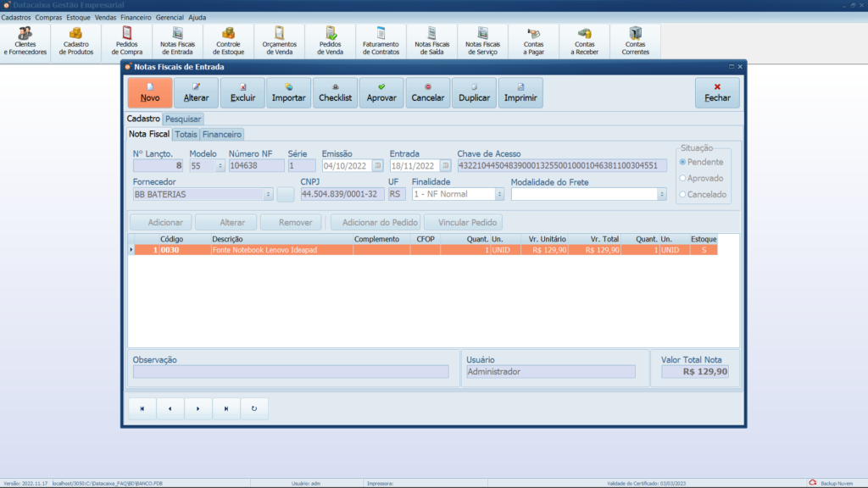868x488 pixels.
Task: Click the Aprovar button
Action: [381, 92]
